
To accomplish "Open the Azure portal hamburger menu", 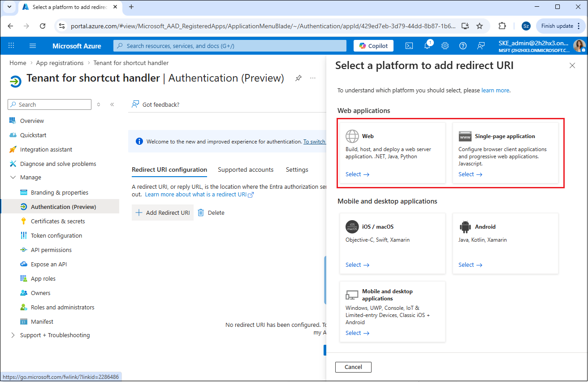I will [x=33, y=46].
